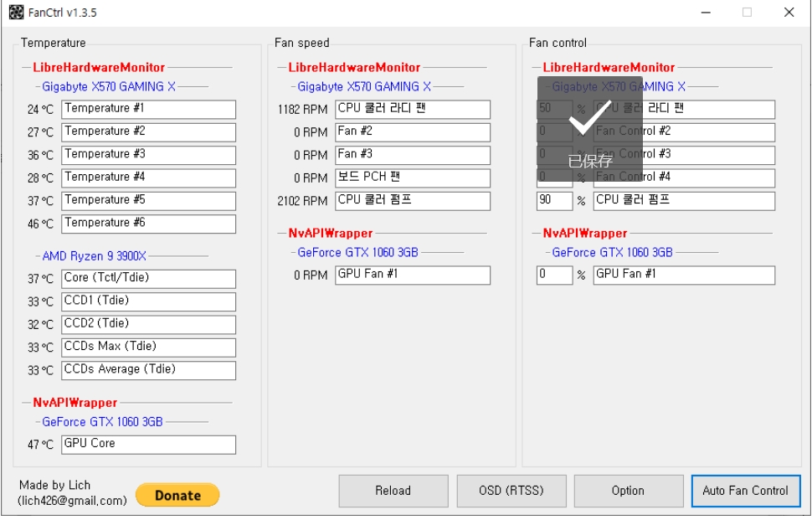The image size is (812, 520).
Task: Click the CCDs Average (Tdie) field
Action: 149,370
